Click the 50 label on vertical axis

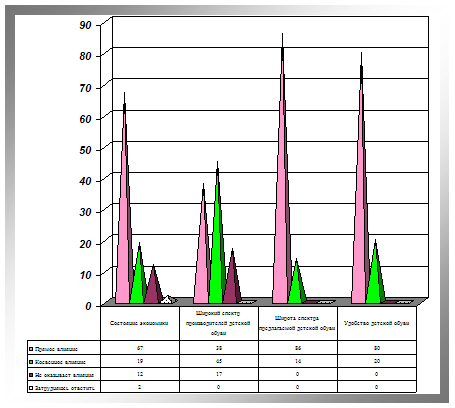[x=85, y=150]
